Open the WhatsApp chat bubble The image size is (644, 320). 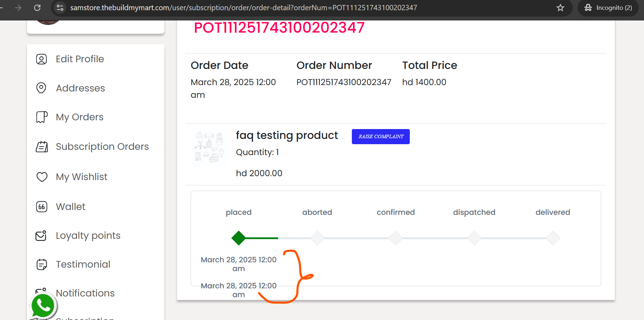coord(43,306)
